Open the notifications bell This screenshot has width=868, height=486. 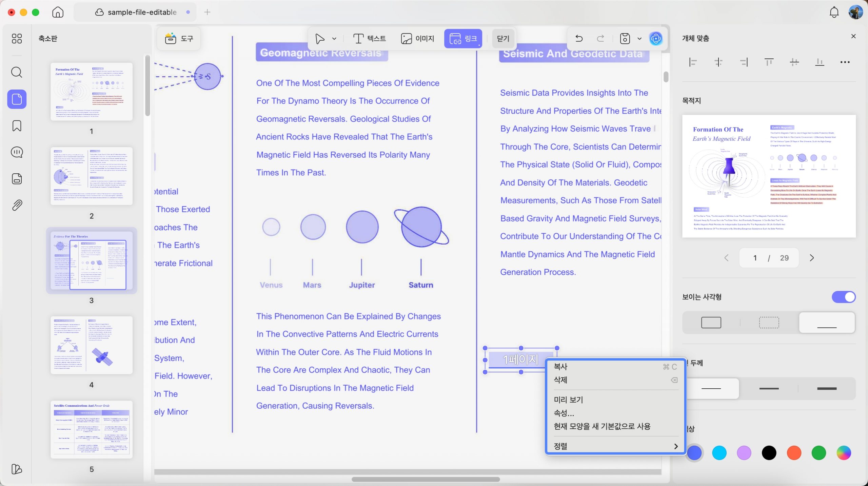point(834,12)
